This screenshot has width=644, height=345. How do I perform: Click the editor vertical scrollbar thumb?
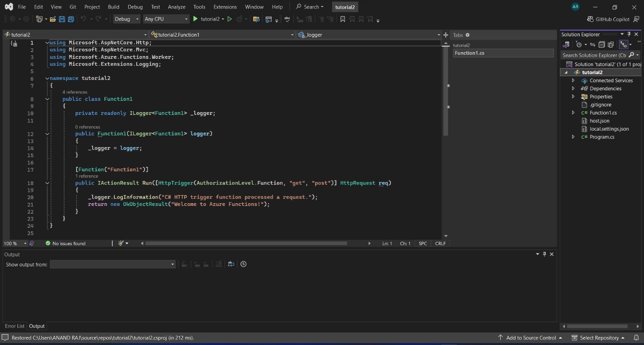tap(446, 91)
